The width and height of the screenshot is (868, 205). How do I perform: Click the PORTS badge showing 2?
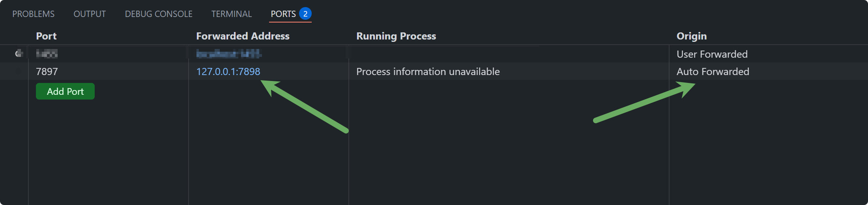click(305, 14)
